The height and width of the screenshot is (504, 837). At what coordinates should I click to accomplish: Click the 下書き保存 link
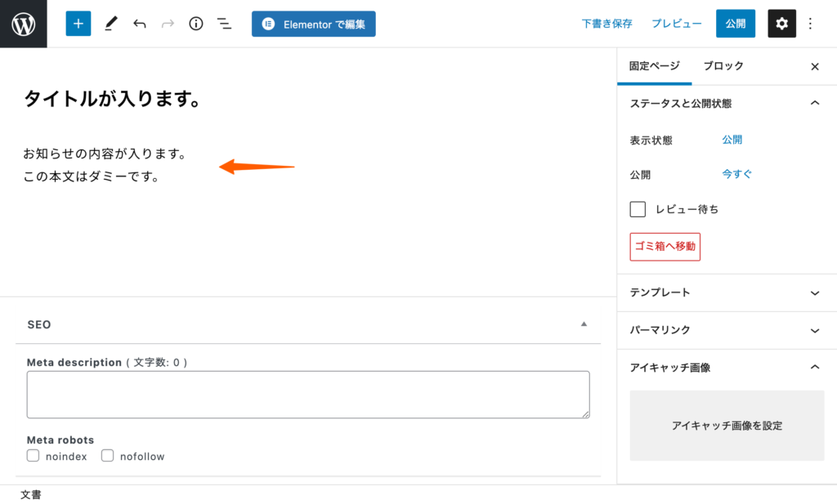point(606,24)
